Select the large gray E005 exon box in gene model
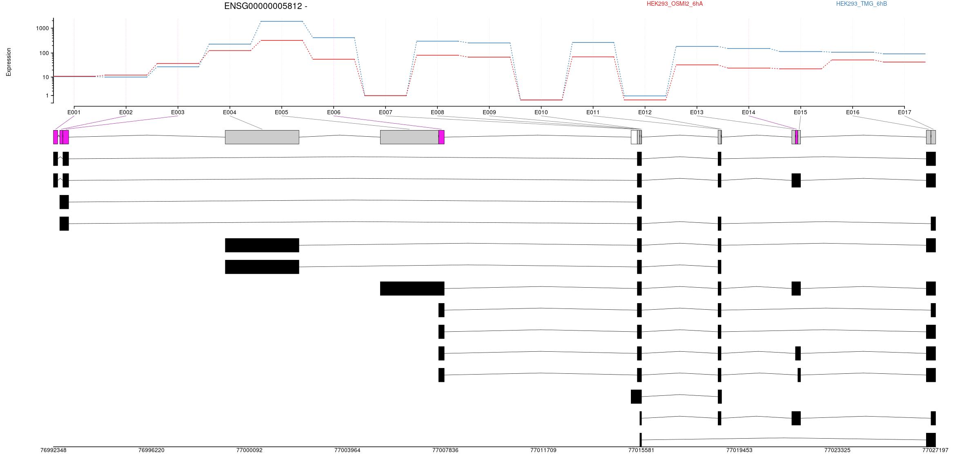Image resolution: width=980 pixels, height=457 pixels. tap(262, 137)
